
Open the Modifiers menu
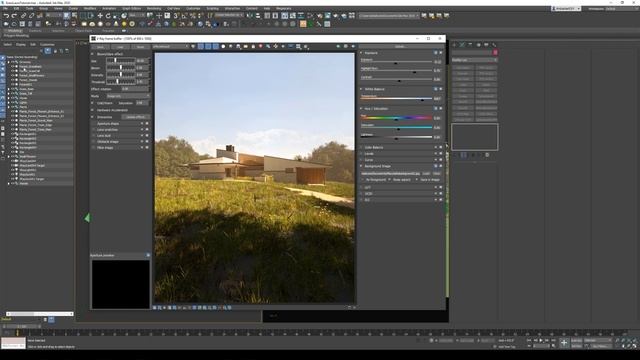(90, 9)
